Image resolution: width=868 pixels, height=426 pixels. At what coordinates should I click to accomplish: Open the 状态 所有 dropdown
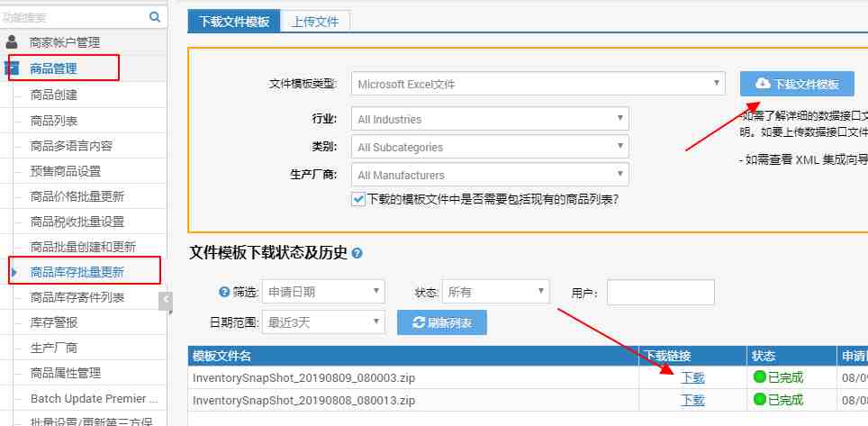coord(495,292)
